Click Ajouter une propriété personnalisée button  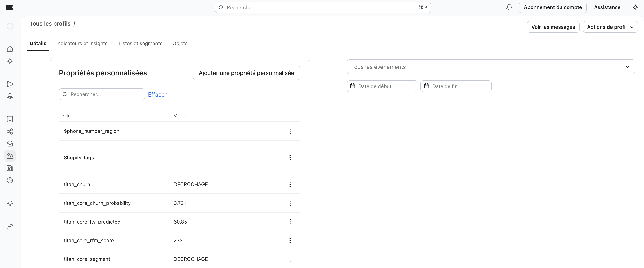[x=246, y=73]
